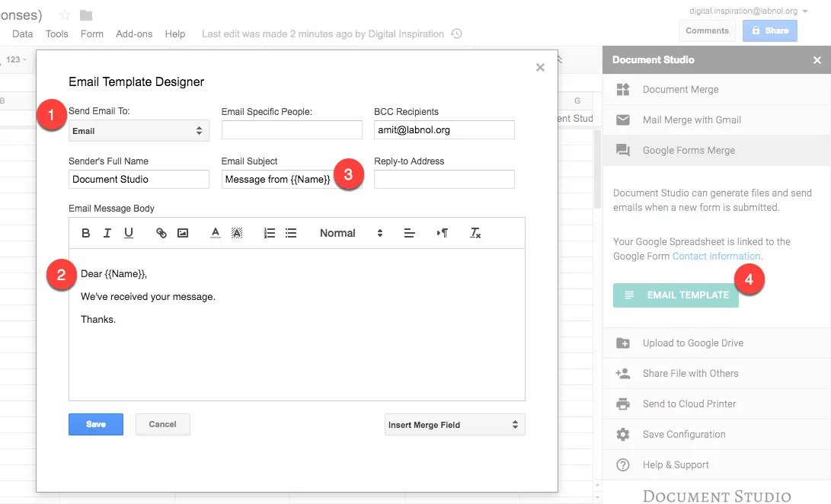Viewport: 831px width, 504px height.
Task: Click the Send to Cloud Printer icon
Action: tap(622, 404)
